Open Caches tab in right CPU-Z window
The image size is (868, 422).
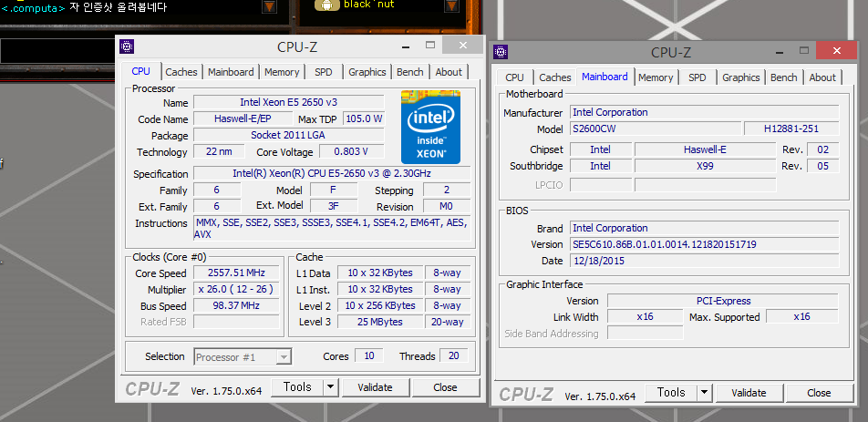554,77
